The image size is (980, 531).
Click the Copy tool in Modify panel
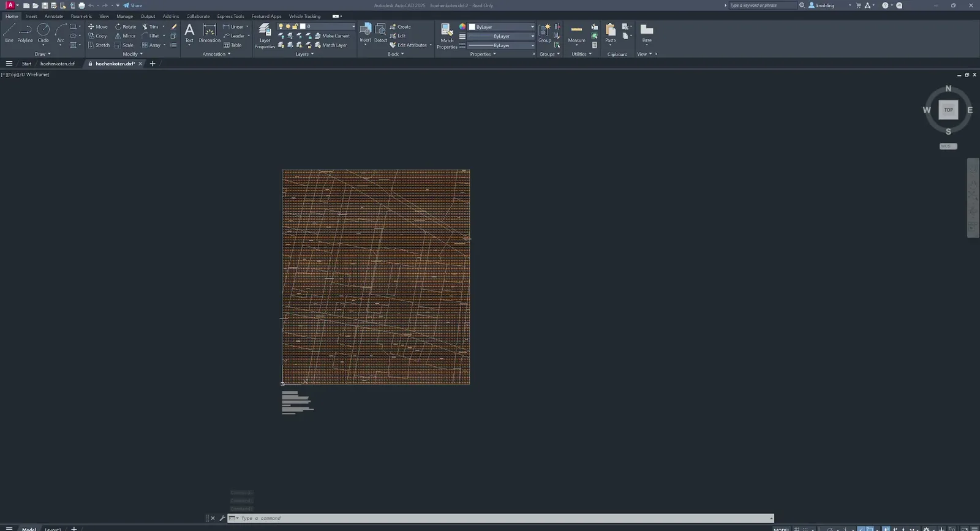[x=97, y=36]
